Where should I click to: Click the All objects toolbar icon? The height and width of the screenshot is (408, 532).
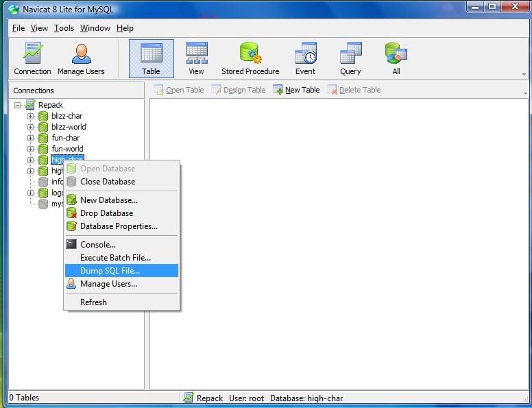click(396, 58)
